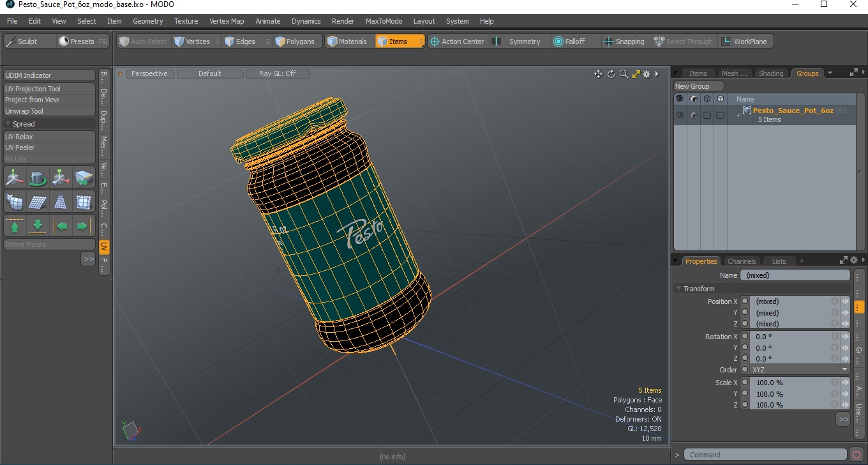Image resolution: width=868 pixels, height=465 pixels.
Task: Click the New Group button
Action: pos(699,86)
